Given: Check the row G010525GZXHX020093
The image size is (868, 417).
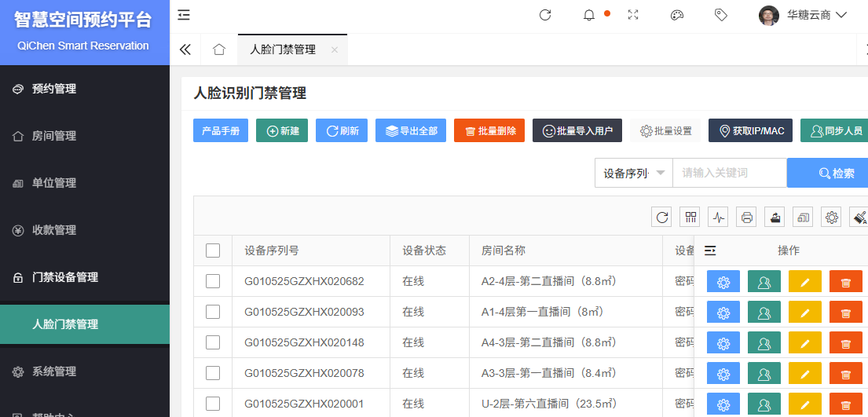Looking at the screenshot, I should (213, 312).
